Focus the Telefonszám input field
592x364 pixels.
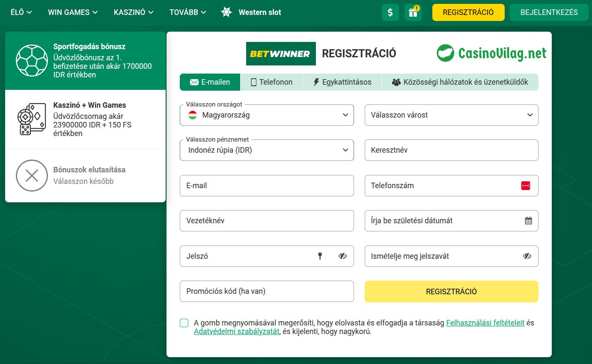452,186
